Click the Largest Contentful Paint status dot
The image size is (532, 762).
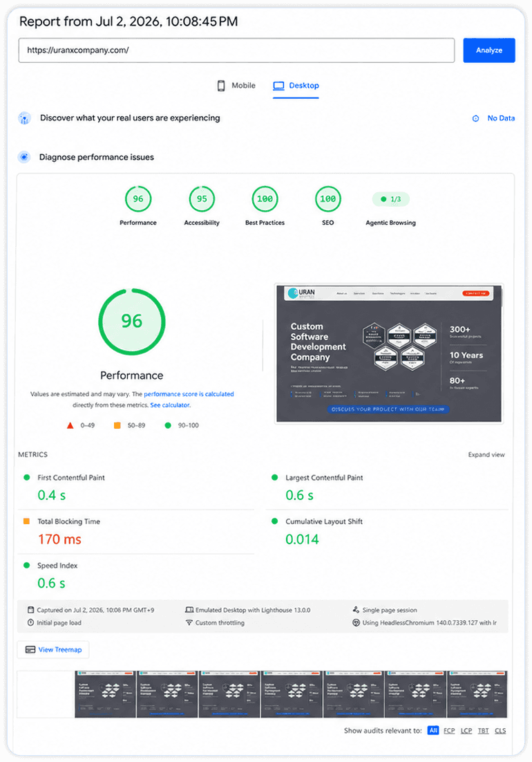coord(275,478)
